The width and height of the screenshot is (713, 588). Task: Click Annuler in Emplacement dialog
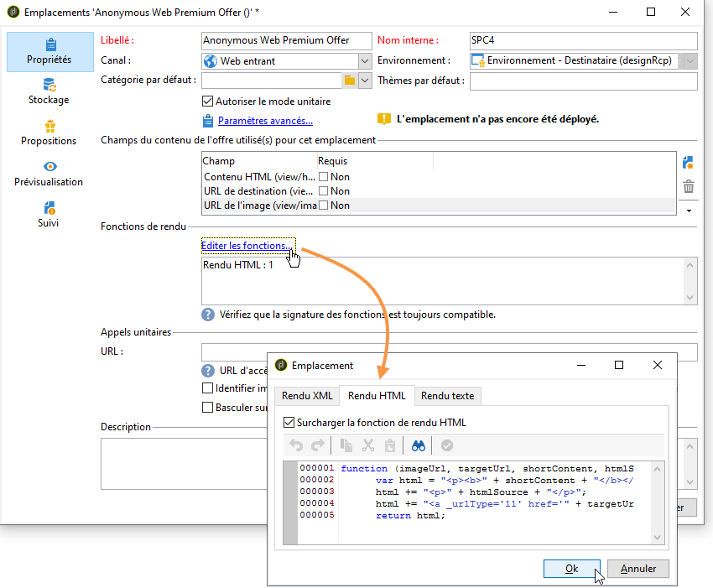[x=638, y=569]
